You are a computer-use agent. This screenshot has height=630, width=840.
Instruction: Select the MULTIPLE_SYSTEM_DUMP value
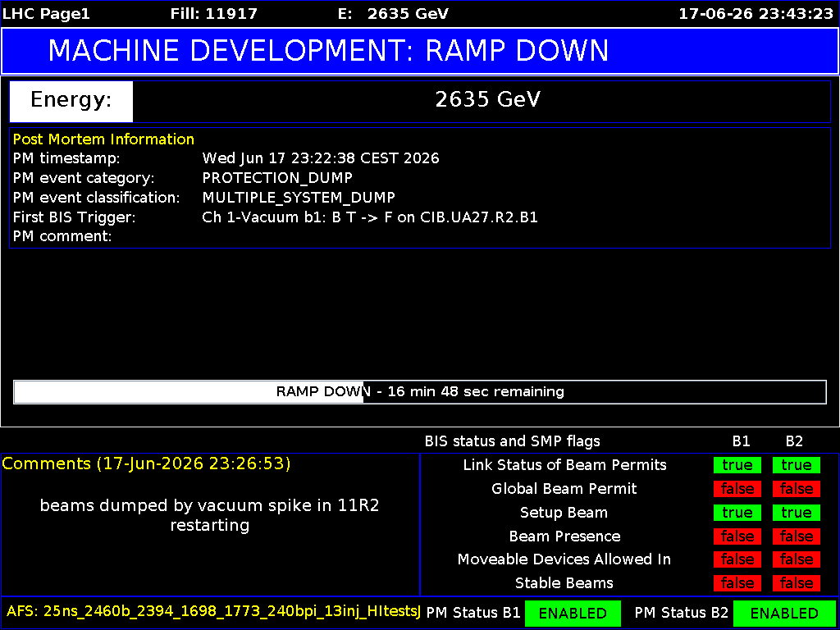299,198
